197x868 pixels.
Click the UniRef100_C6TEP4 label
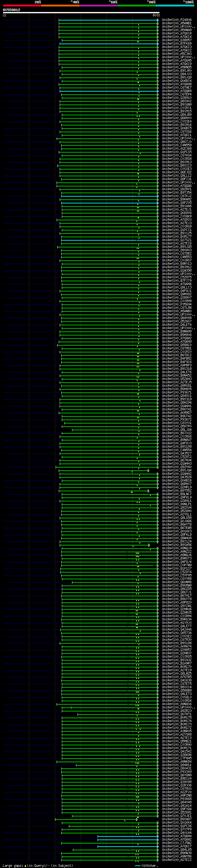coord(177,94)
